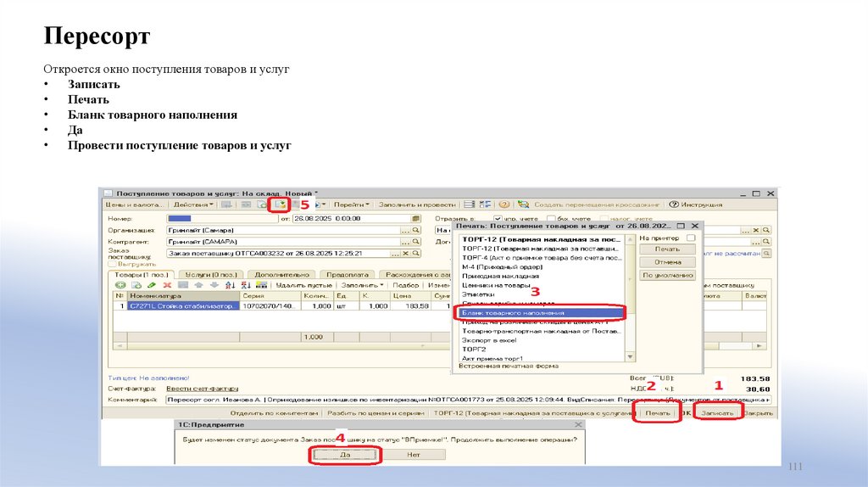The width and height of the screenshot is (868, 487).
Task: Click the end edit row icon in table toolbar
Action: coord(183,285)
